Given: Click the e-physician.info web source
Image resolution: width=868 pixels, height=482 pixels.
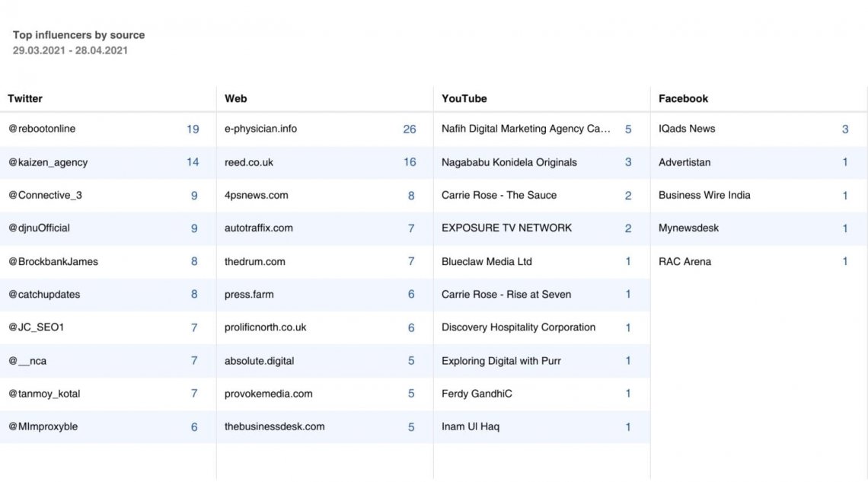Looking at the screenshot, I should [x=260, y=129].
